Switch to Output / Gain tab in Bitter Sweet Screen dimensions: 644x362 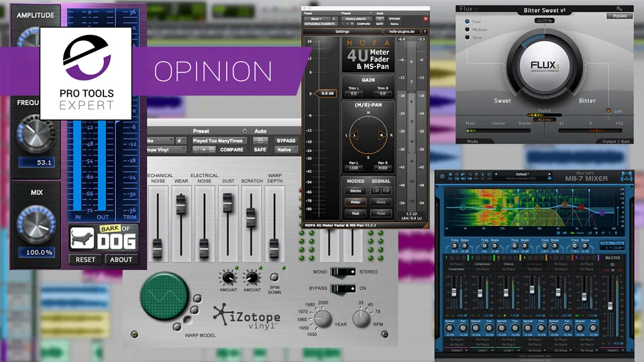[616, 141]
